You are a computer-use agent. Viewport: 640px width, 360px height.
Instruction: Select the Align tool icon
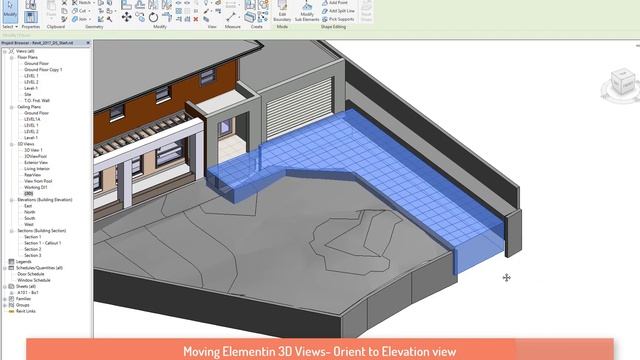pyautogui.click(x=127, y=4)
